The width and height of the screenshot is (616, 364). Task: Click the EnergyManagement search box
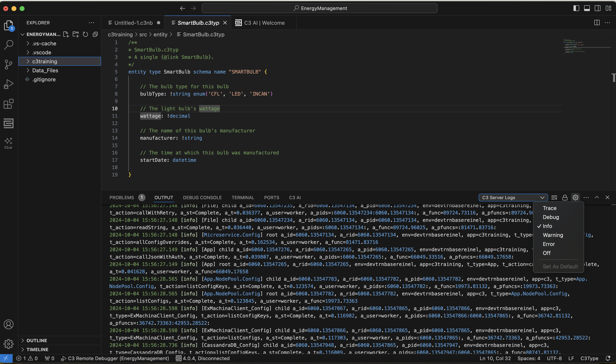tap(319, 8)
